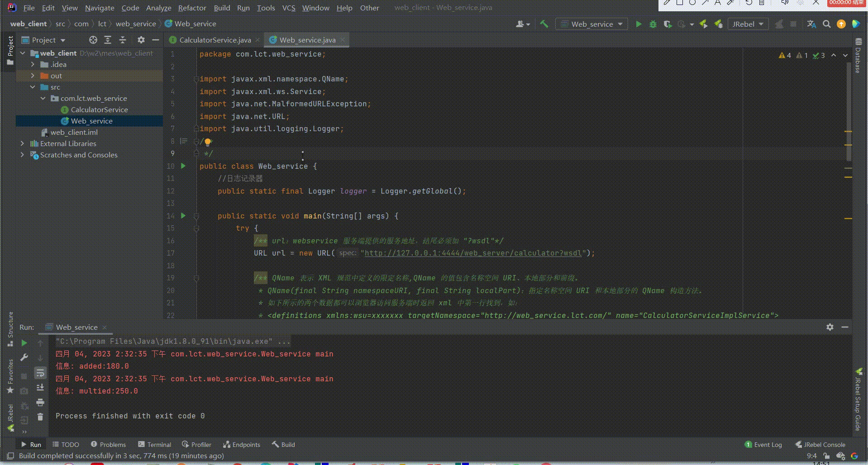Open the Navigate menu
The width and height of the screenshot is (868, 465).
coord(100,8)
